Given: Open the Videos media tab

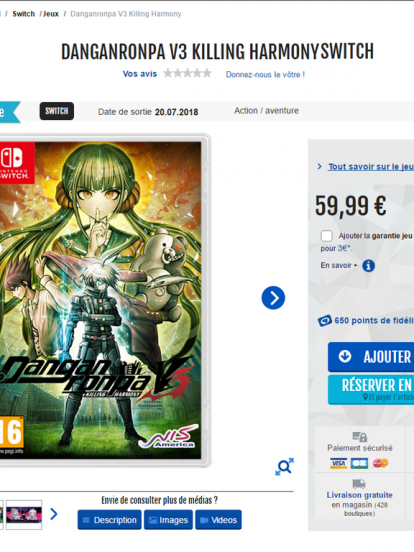Looking at the screenshot, I should click(x=218, y=520).
